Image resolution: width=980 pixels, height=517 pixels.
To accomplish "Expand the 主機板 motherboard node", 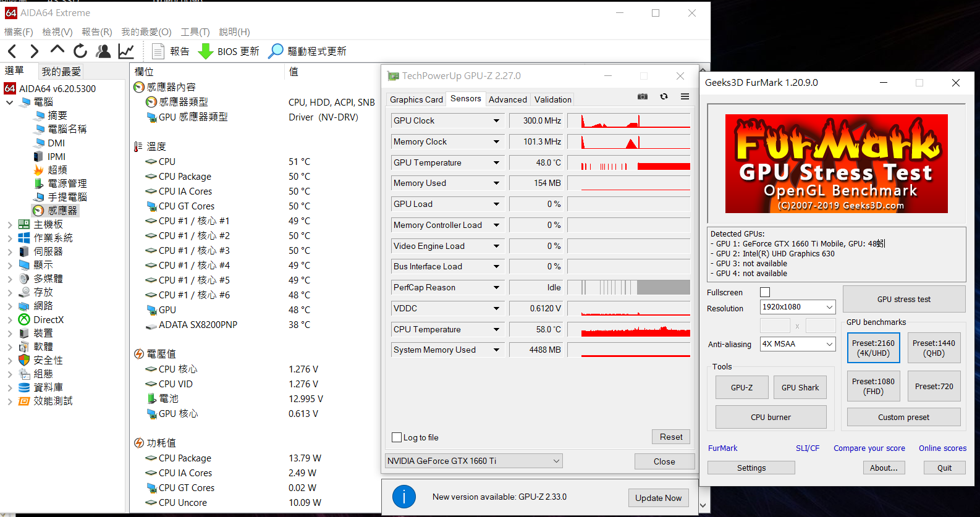I will [9, 224].
